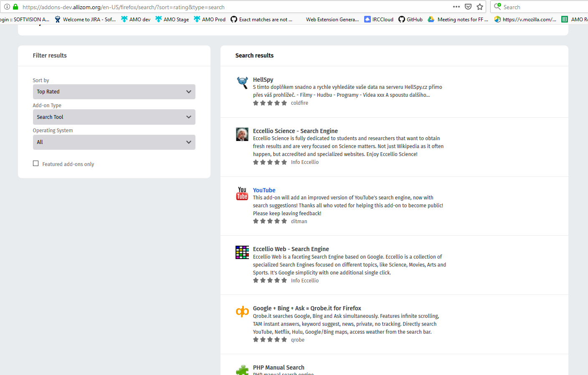Viewport: 588px width, 375px height.
Task: Open the Qrobe.it orange logo icon
Action: [x=242, y=312]
